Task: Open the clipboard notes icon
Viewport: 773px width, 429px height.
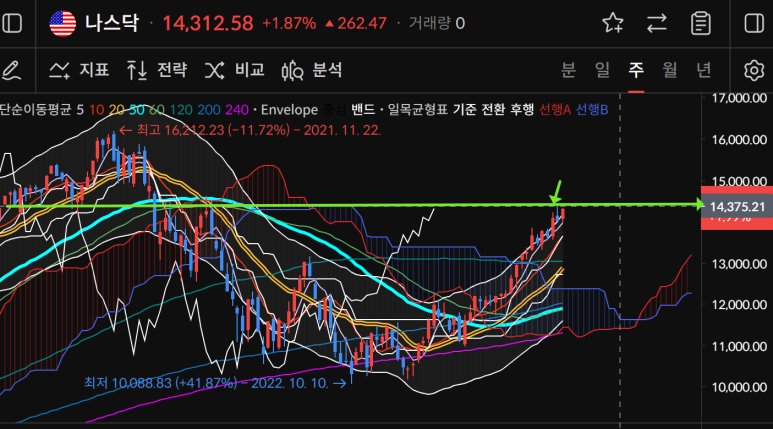Action: point(701,23)
